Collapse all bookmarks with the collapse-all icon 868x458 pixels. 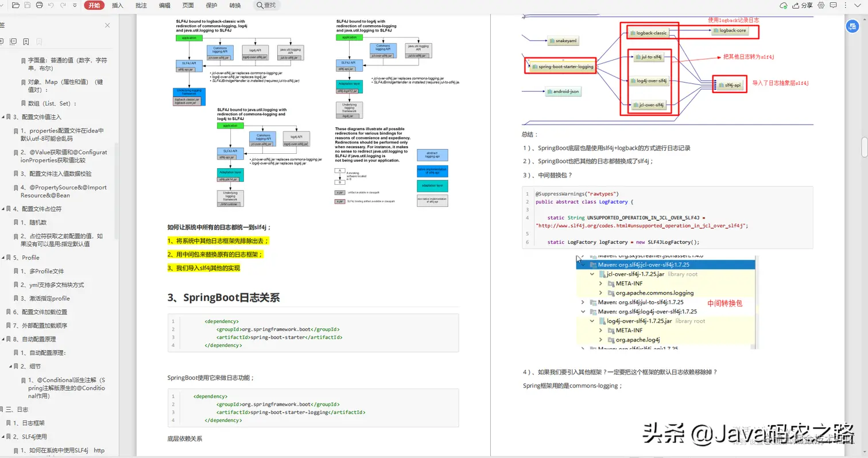[x=13, y=41]
